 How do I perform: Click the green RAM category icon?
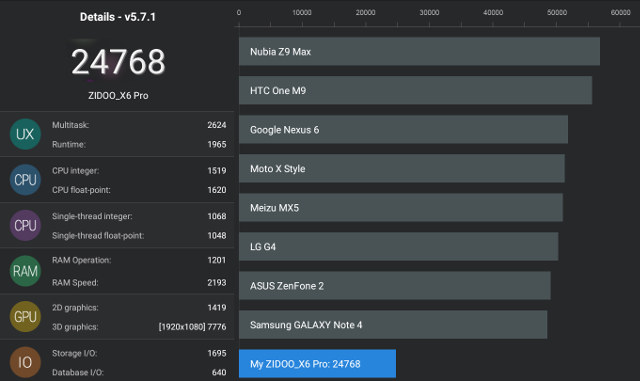click(25, 271)
